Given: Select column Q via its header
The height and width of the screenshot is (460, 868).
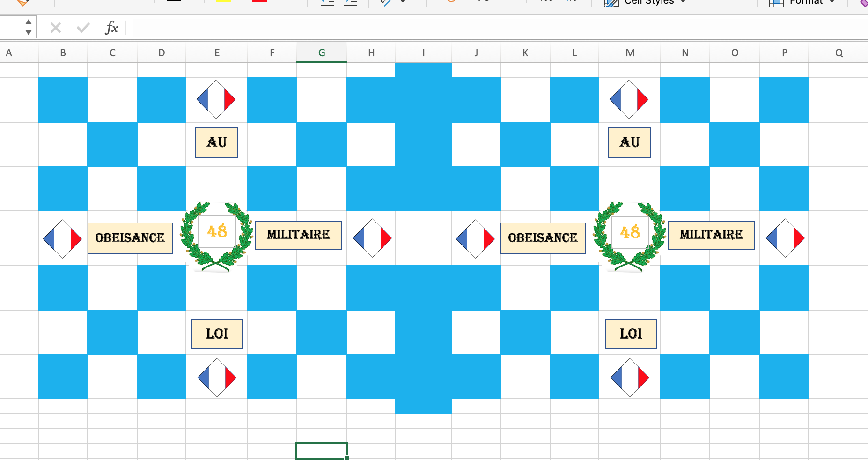Looking at the screenshot, I should (x=839, y=53).
